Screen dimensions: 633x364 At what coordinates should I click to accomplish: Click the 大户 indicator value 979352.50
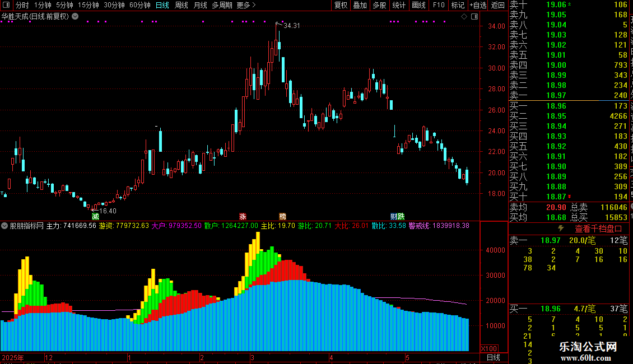(x=185, y=226)
